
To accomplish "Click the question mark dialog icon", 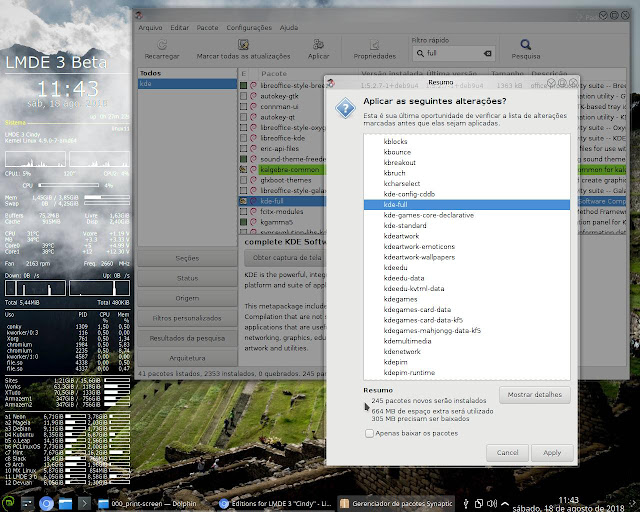I will (x=345, y=108).
